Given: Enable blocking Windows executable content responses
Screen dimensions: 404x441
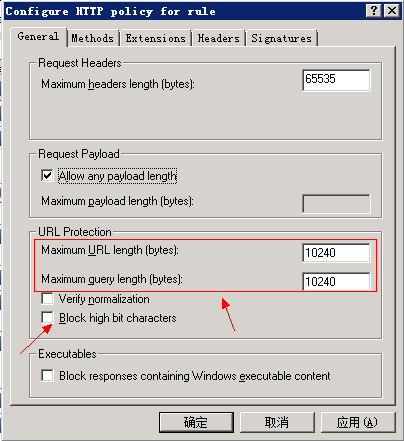Looking at the screenshot, I should (47, 375).
